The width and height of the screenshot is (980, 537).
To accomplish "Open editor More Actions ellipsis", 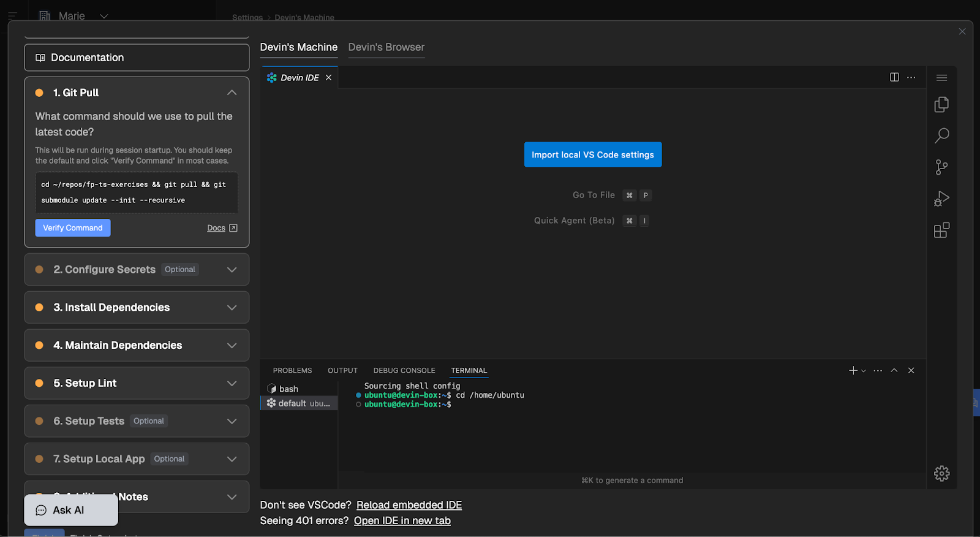I will click(x=911, y=77).
